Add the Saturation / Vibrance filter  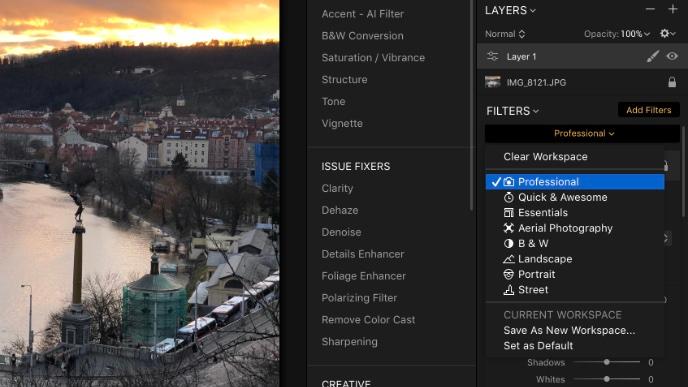pos(373,58)
